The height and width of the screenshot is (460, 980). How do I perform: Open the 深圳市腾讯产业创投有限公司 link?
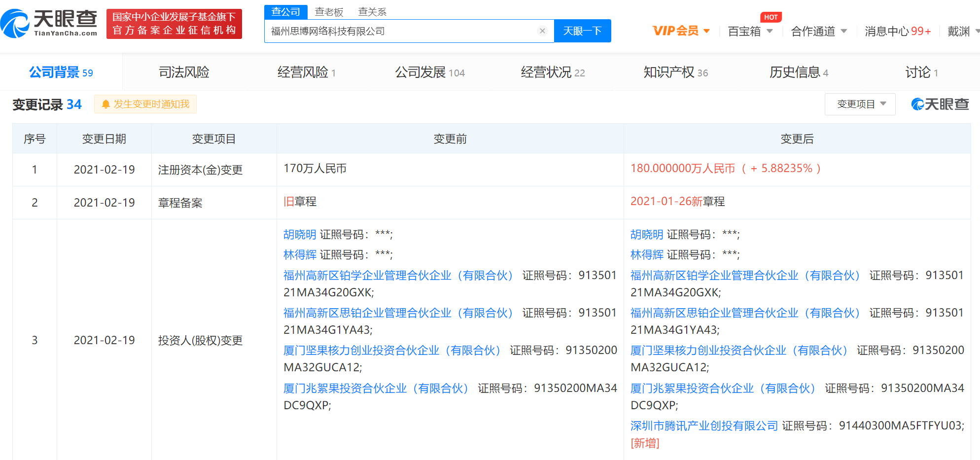point(704,425)
